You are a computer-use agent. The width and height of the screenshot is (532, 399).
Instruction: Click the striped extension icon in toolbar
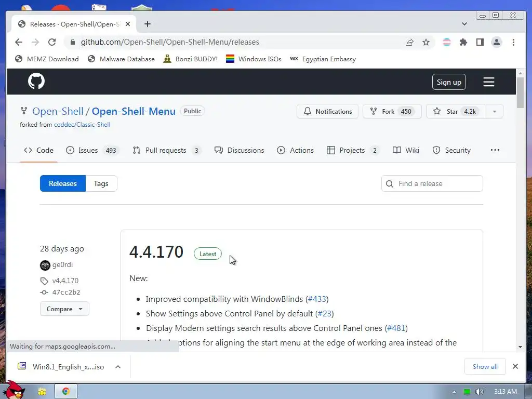[x=446, y=42]
